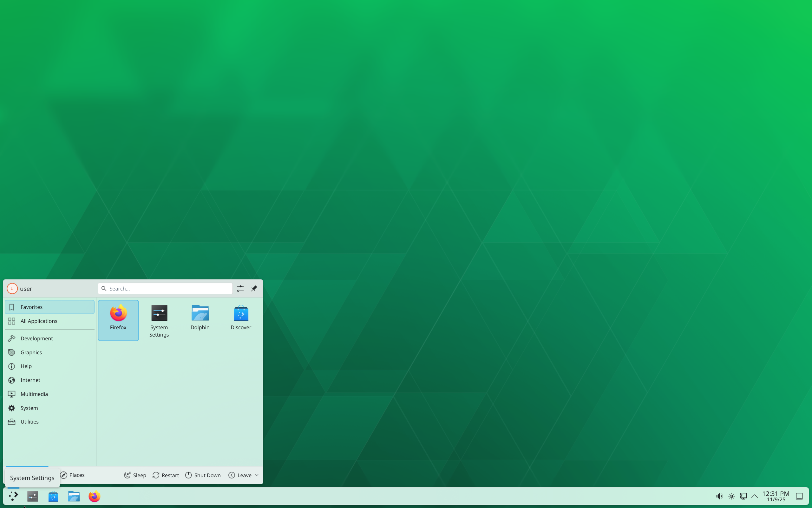Open Discover from the Favorites grid
Viewport: 812px width, 508px height.
point(241,320)
